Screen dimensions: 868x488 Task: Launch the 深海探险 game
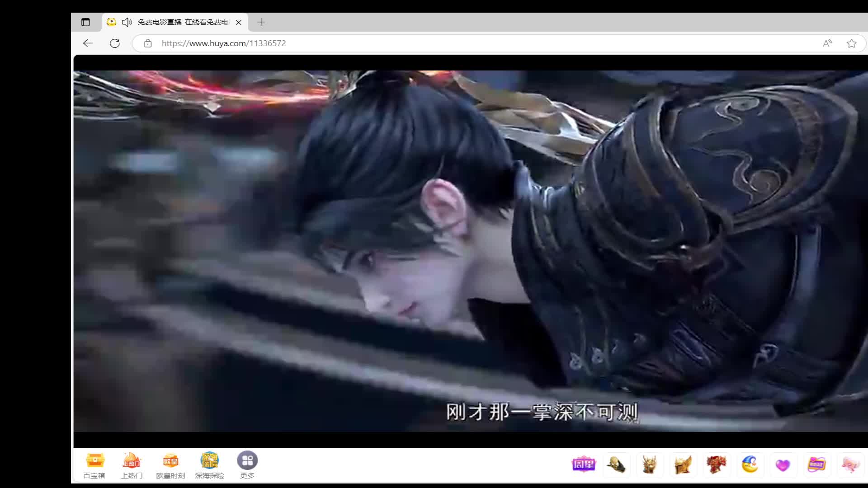click(x=209, y=465)
